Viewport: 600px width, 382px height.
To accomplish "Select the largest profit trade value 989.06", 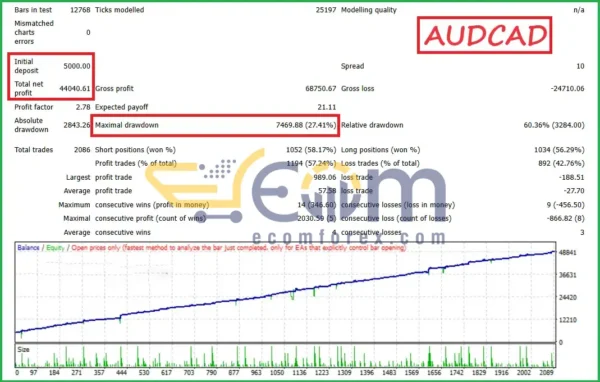I will point(325,177).
